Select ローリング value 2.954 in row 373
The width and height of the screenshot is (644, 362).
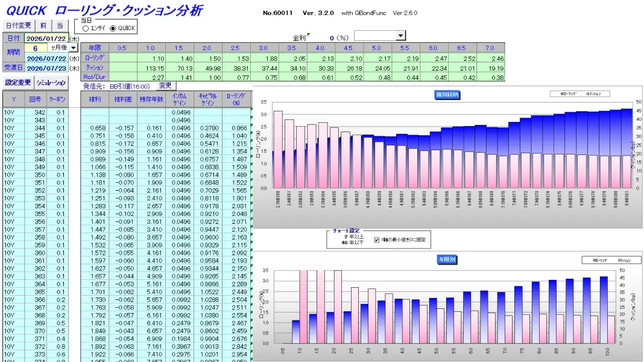[236, 354]
